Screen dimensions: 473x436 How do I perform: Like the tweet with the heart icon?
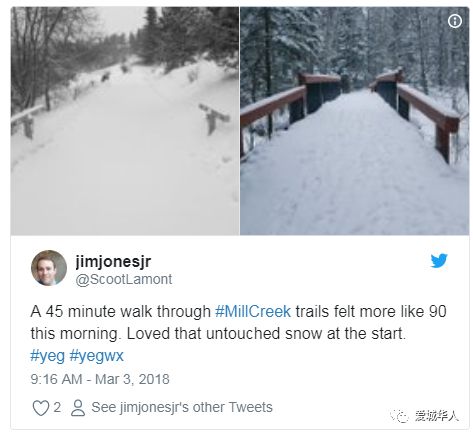click(x=41, y=408)
